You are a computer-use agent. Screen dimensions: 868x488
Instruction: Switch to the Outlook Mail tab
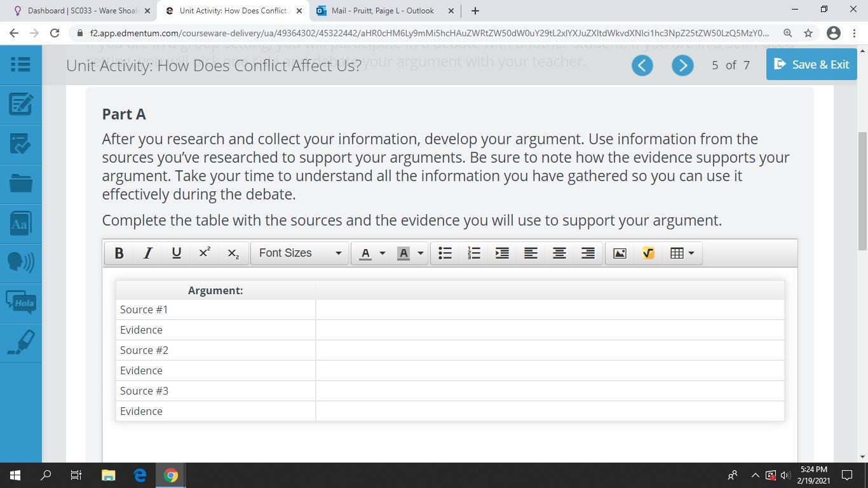pyautogui.click(x=383, y=11)
